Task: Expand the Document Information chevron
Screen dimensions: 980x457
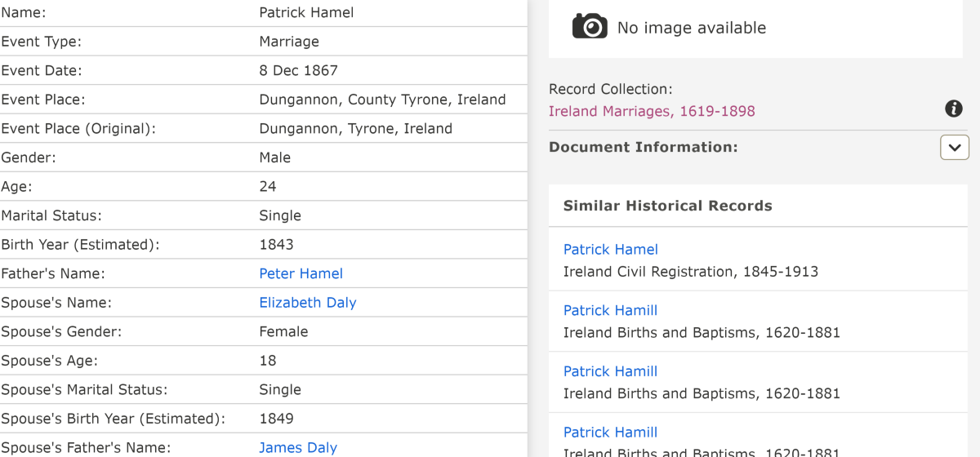Action: (955, 148)
